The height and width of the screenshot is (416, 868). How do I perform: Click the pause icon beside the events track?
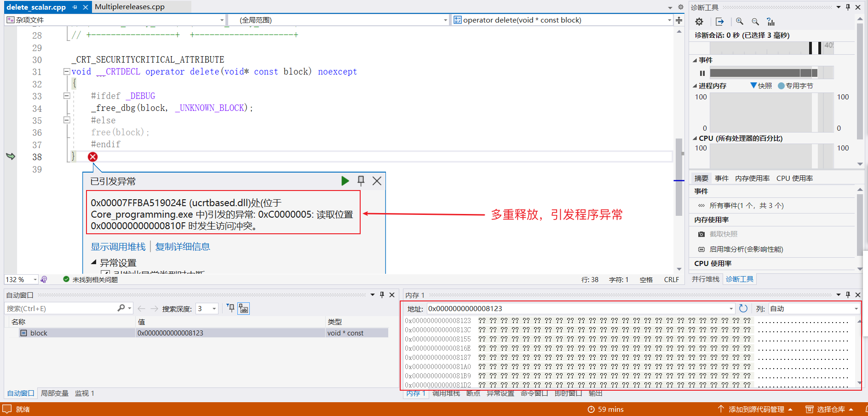pyautogui.click(x=702, y=73)
